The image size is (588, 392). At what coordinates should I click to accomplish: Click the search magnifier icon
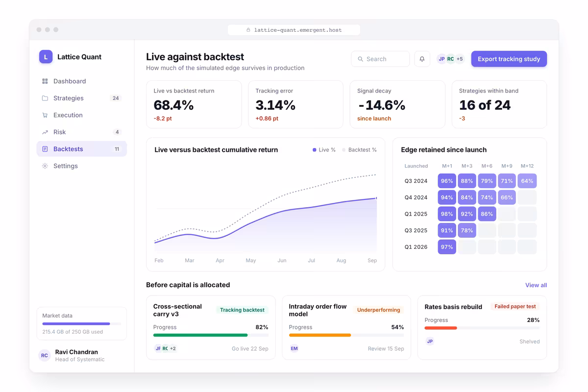coord(361,59)
